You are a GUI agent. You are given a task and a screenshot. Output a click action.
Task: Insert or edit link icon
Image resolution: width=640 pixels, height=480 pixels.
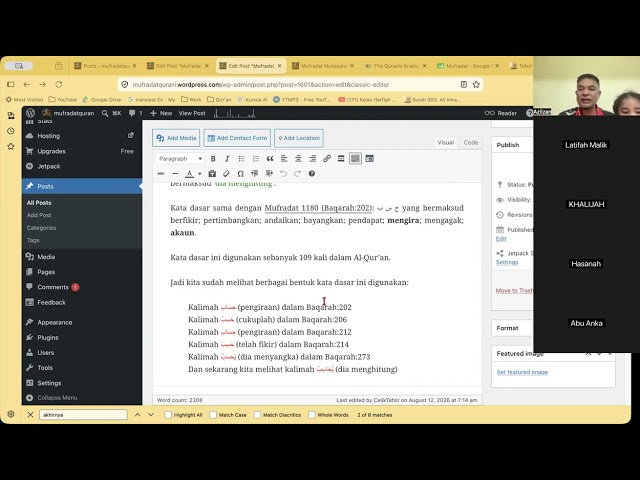[x=327, y=158]
